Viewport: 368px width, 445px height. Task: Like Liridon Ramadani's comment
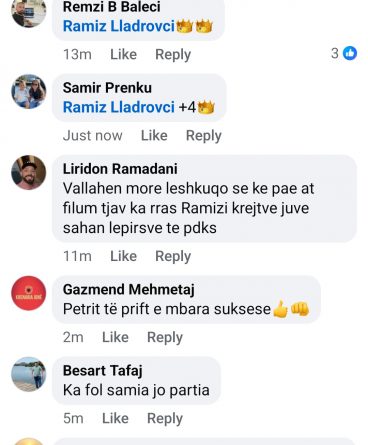tap(123, 256)
